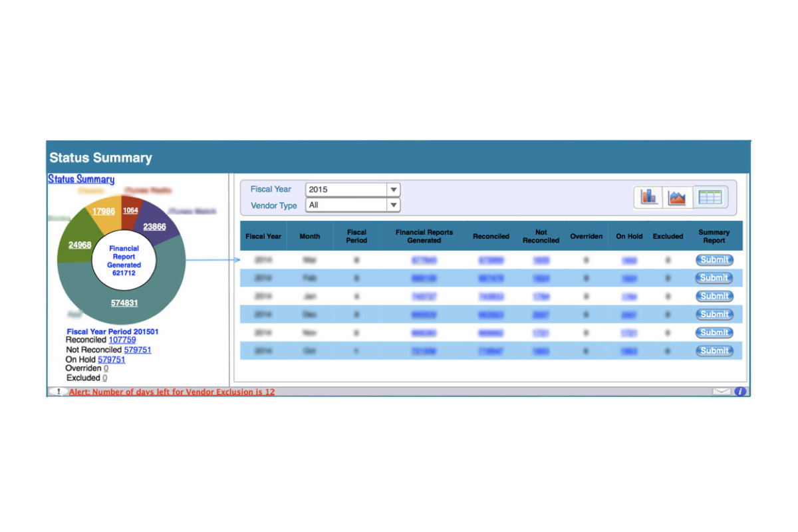Click the blue info icon in status bar
This screenshot has height=532, width=798.
pos(739,392)
